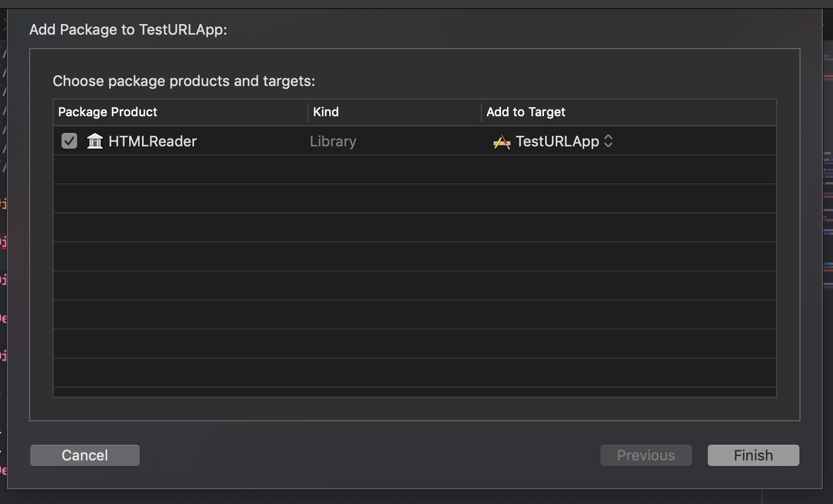833x504 pixels.
Task: Click the library icon beside HTMLReader
Action: pos(94,141)
